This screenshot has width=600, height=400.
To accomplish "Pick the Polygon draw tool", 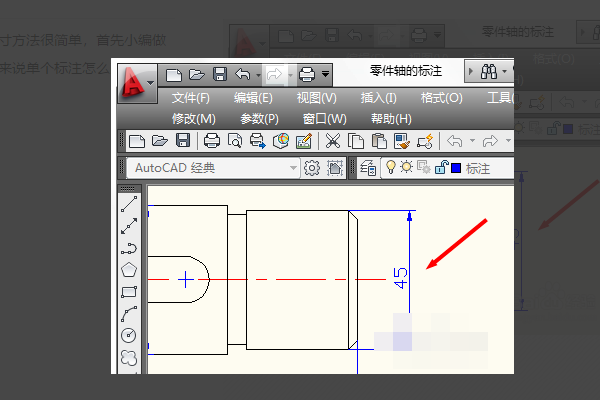I will point(129,270).
